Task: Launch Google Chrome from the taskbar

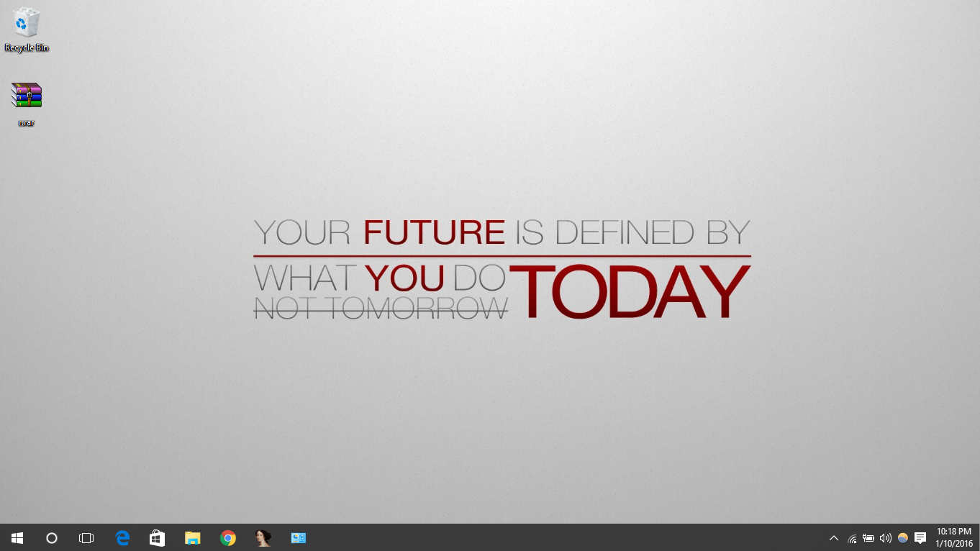Action: (x=228, y=537)
